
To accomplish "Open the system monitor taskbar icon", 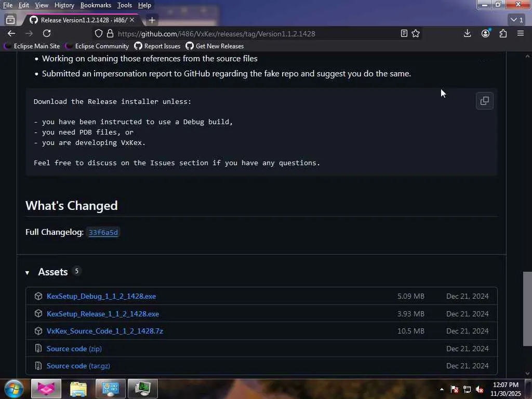I will [x=143, y=389].
